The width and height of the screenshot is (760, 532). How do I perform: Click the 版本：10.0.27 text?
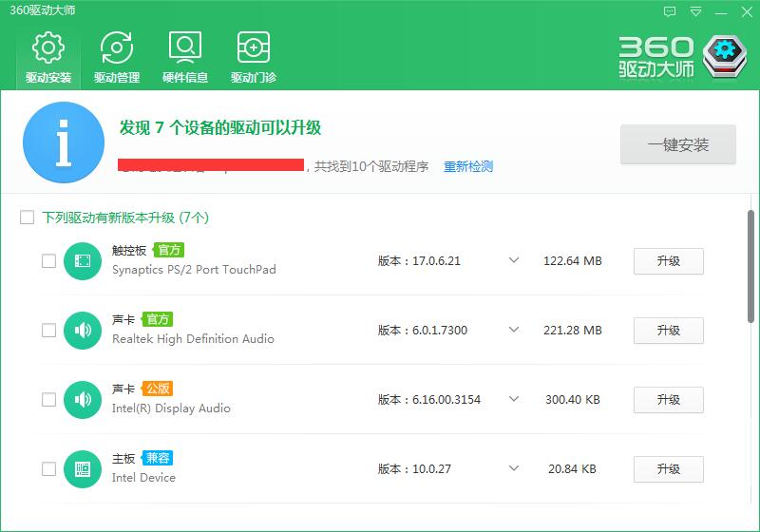coord(414,468)
